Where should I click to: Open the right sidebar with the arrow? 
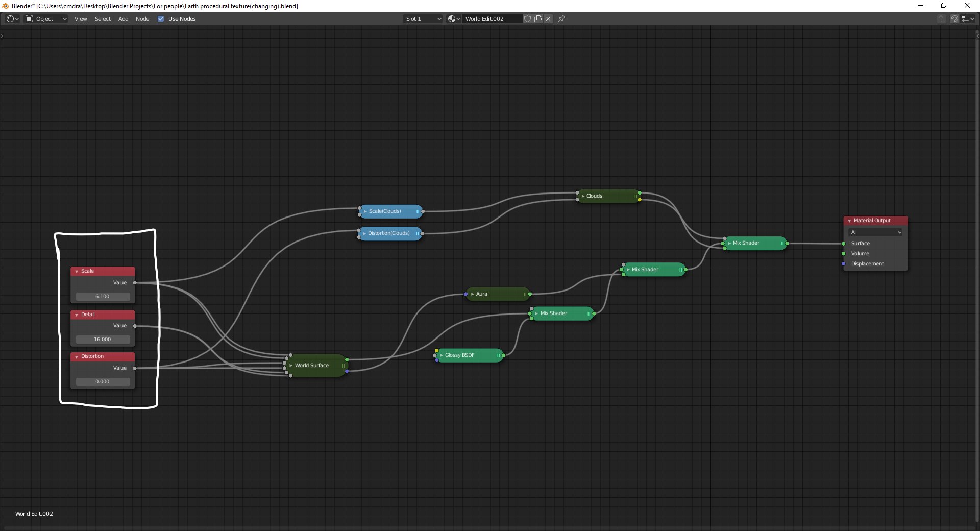click(977, 36)
